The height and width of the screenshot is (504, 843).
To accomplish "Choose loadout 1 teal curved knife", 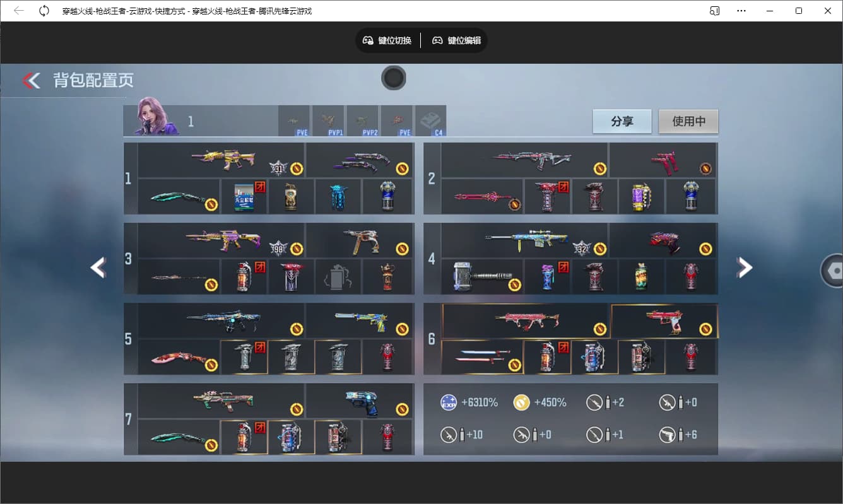I will point(179,196).
